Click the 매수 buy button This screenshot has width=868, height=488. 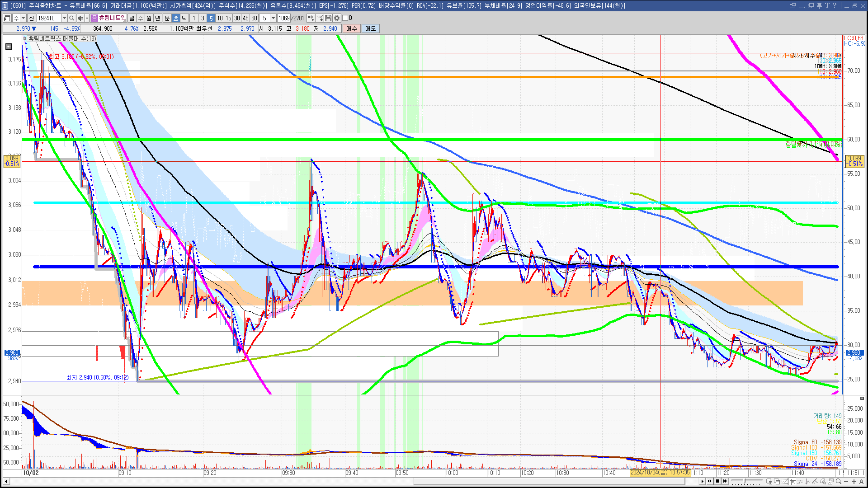[352, 28]
